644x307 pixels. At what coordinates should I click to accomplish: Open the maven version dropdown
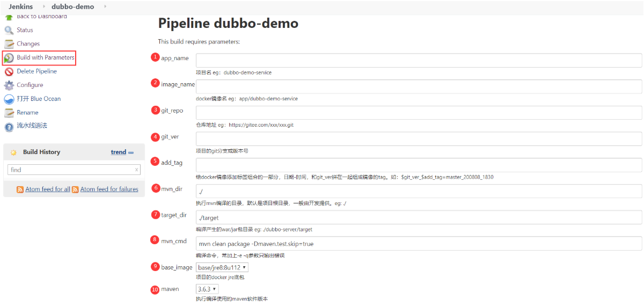[x=207, y=289]
